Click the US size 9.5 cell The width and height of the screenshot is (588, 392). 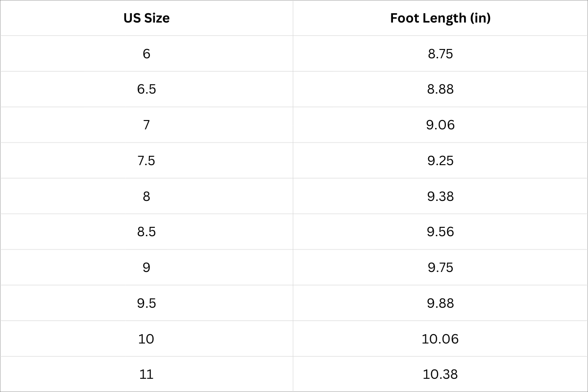click(x=147, y=303)
